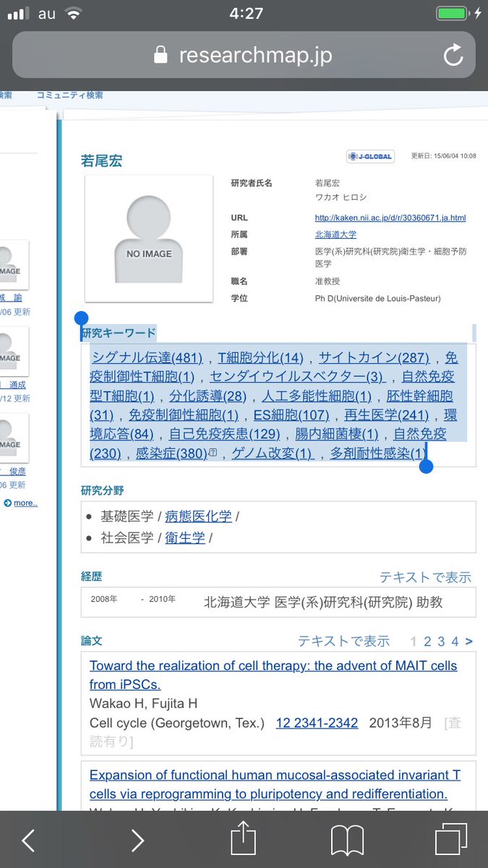488x868 pixels.
Task: Click more.. link in left sidebar
Action: pos(25,503)
